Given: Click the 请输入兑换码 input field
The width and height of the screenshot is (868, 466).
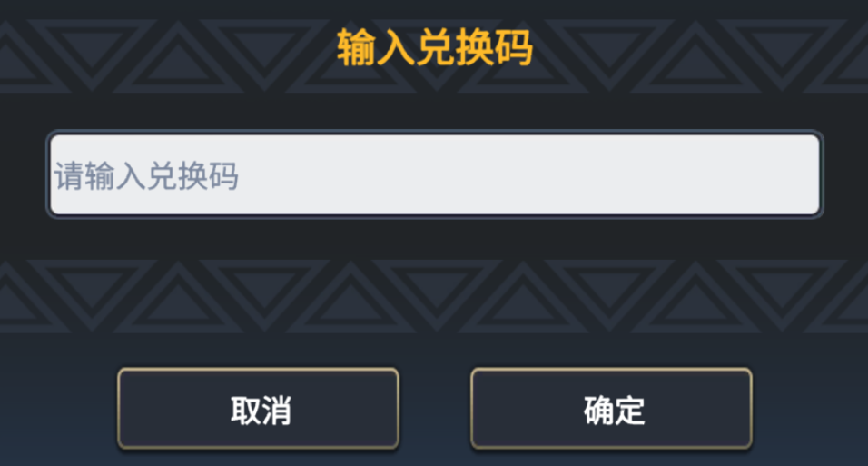Looking at the screenshot, I should (434, 175).
